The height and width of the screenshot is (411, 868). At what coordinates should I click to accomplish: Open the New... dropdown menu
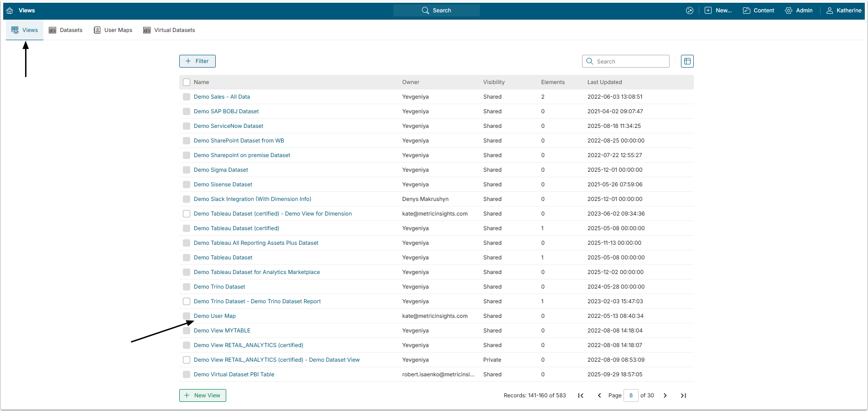tap(718, 11)
